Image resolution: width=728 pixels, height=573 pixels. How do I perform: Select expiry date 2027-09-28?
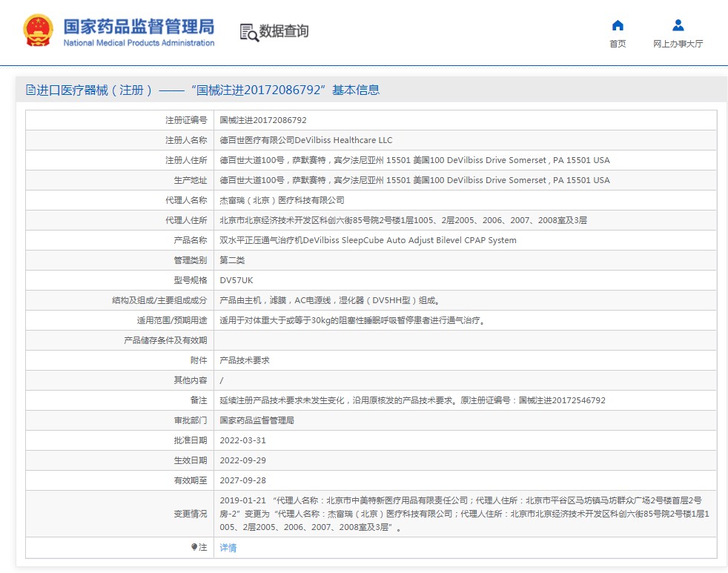(x=243, y=480)
